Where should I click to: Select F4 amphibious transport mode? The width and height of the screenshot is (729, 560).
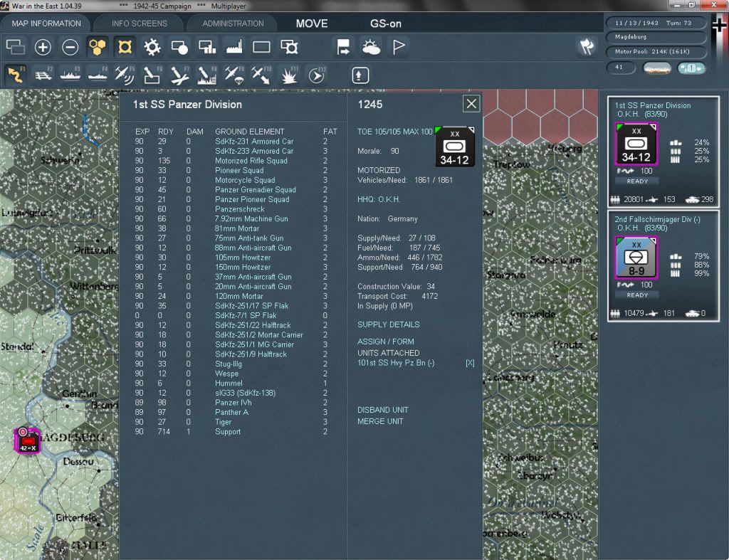(x=98, y=75)
